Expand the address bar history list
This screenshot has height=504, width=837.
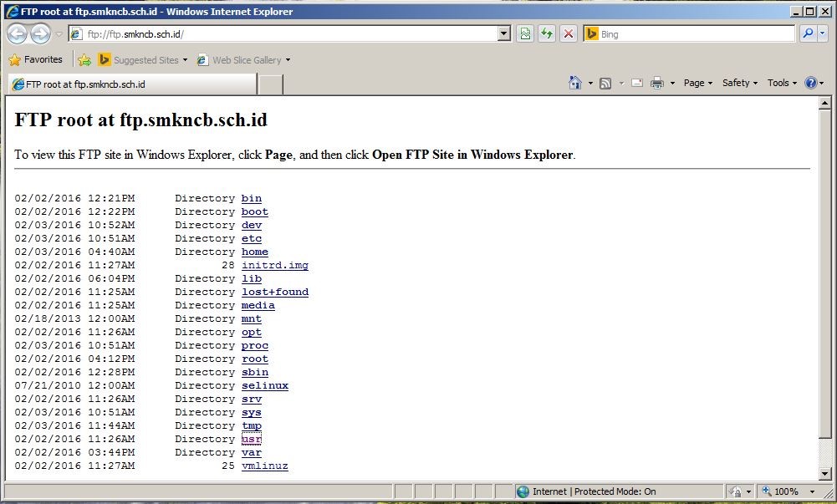[503, 33]
